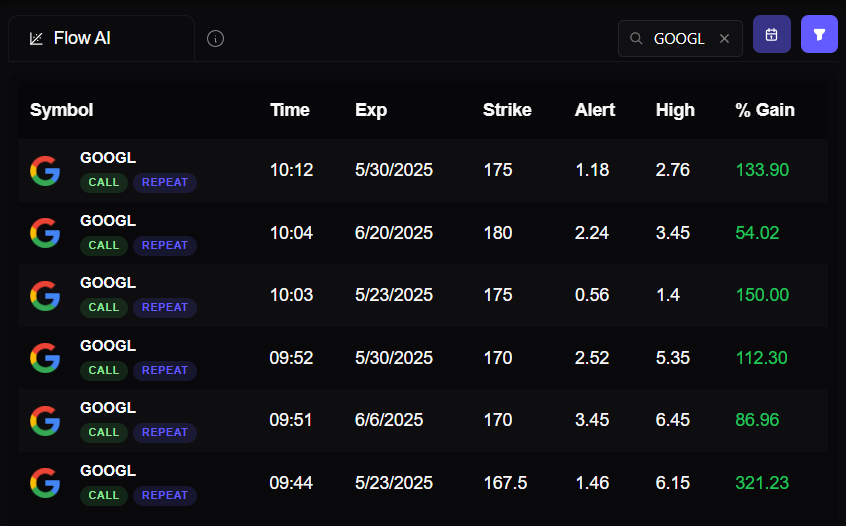Click the 133.90 percent gain value
Viewport: 846px width, 526px height.
coord(762,170)
